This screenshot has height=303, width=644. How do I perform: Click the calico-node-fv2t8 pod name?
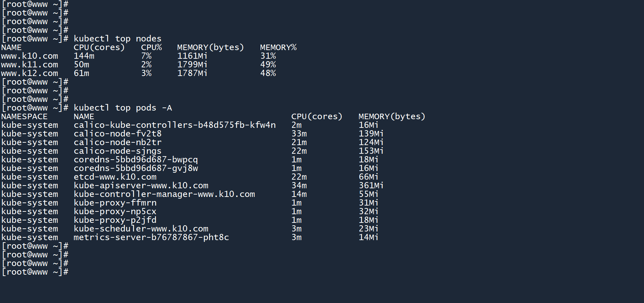coord(117,134)
